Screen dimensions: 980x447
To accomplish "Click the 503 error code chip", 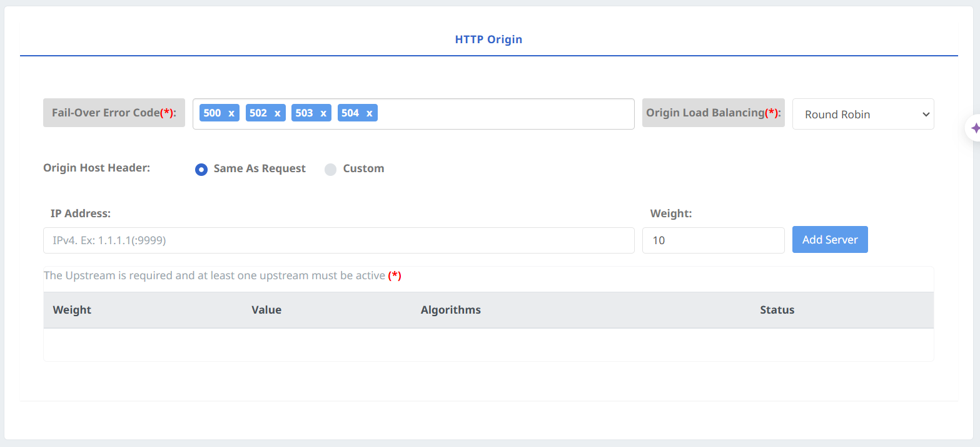I will point(304,113).
